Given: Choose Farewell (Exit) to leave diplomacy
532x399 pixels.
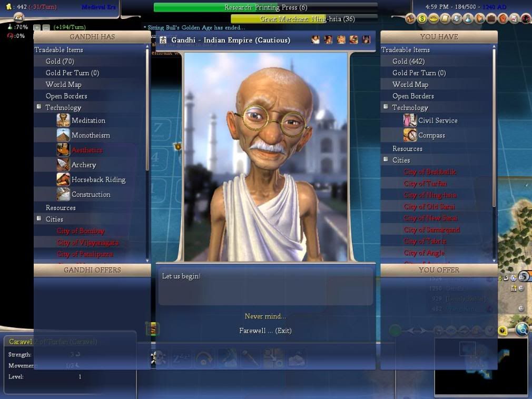Looking at the screenshot, I should (x=265, y=331).
